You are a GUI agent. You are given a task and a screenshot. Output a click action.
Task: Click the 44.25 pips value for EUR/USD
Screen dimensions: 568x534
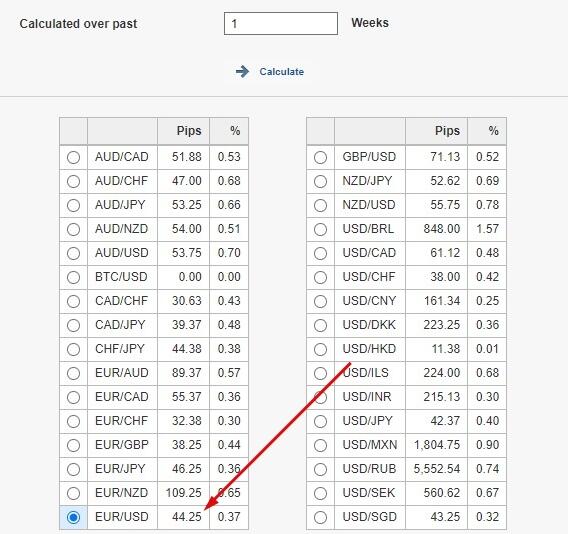[187, 517]
